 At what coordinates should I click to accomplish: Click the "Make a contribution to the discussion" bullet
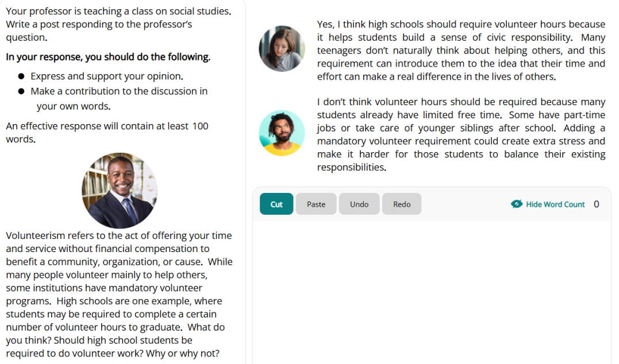coord(119,91)
